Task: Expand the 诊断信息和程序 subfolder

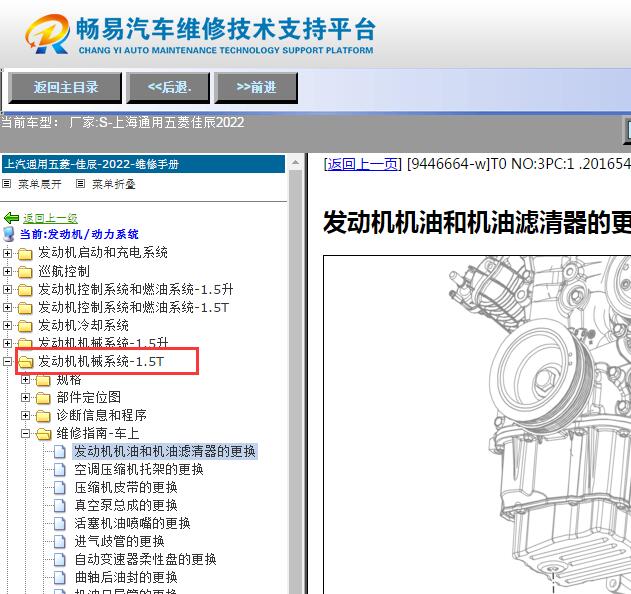Action: pyautogui.click(x=25, y=415)
